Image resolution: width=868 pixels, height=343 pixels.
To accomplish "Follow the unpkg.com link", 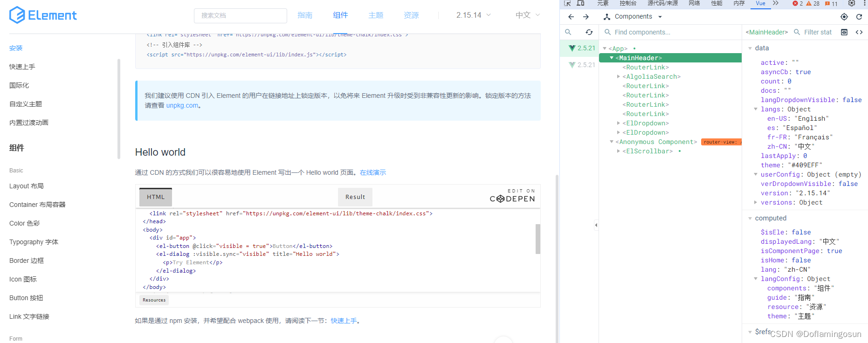I will [182, 105].
